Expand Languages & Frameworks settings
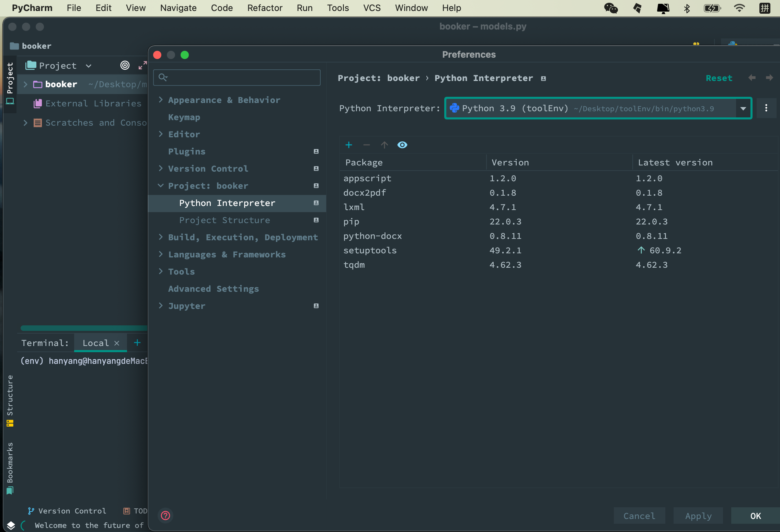This screenshot has height=532, width=780. pos(160,254)
